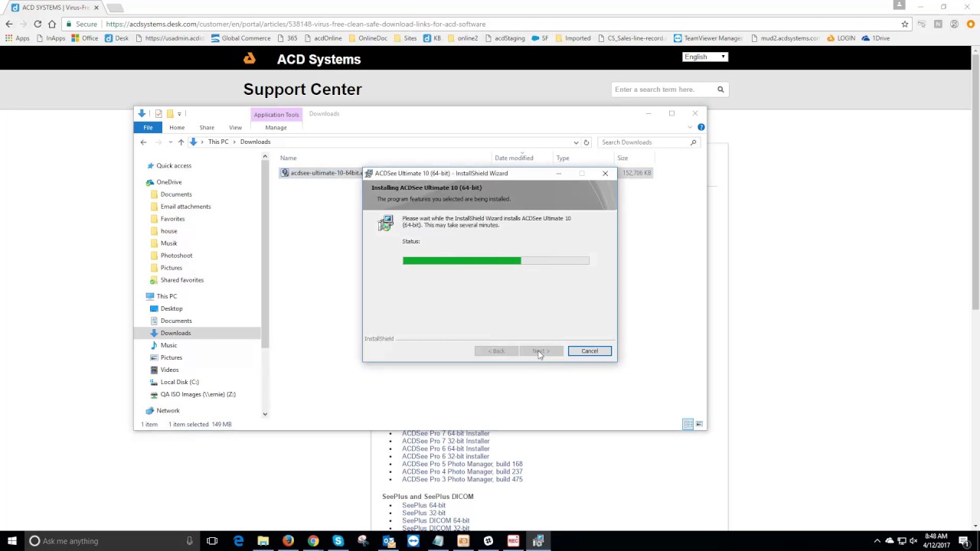The height and width of the screenshot is (551, 980).
Task: Expand the File Explorer ribbon chevron
Action: click(689, 127)
